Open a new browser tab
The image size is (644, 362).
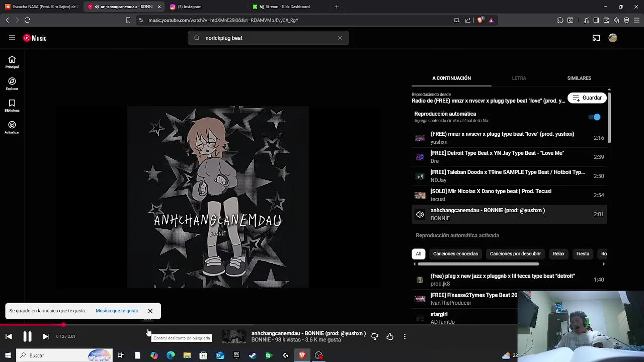(x=337, y=7)
